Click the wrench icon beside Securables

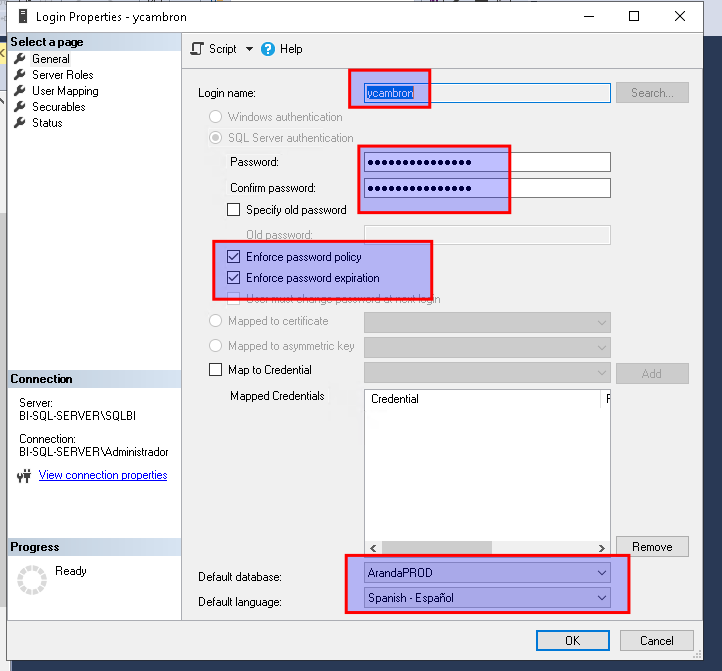20,107
